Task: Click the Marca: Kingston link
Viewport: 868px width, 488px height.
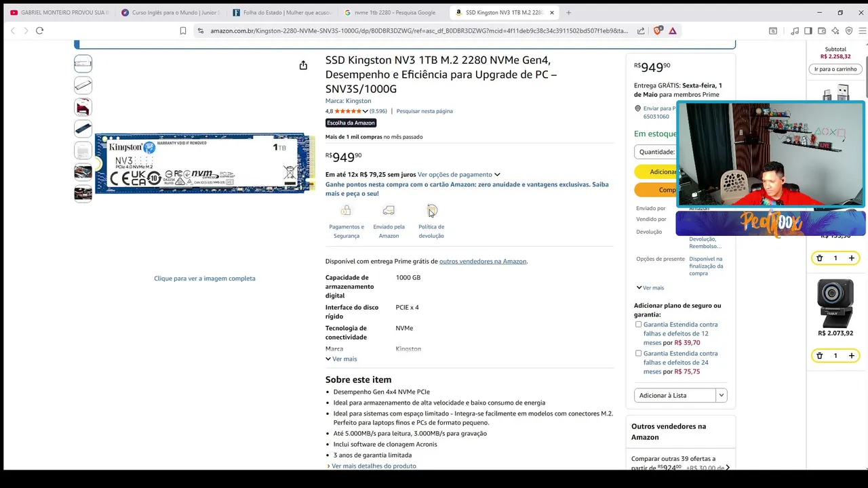Action: point(348,101)
